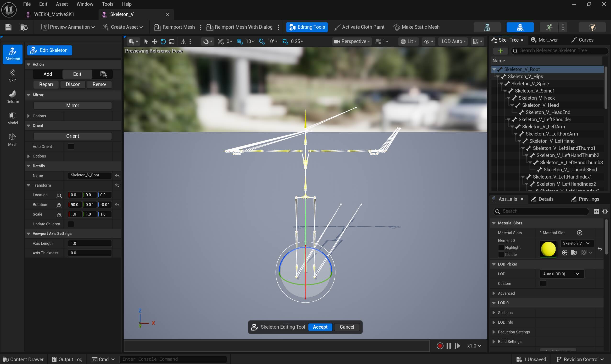Image resolution: width=611 pixels, height=364 pixels.
Task: Browse to material in Content Browser
Action: coord(574,253)
